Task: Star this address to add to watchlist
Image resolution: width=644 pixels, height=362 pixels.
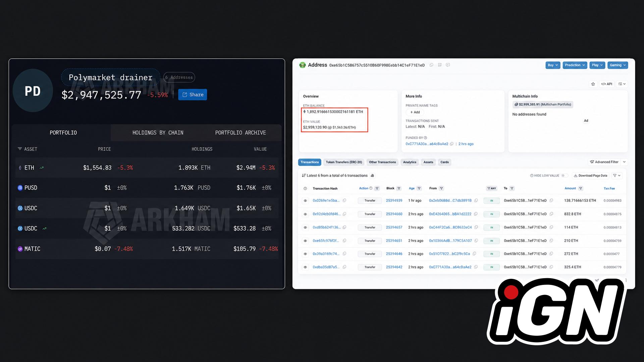Action: pyautogui.click(x=593, y=84)
